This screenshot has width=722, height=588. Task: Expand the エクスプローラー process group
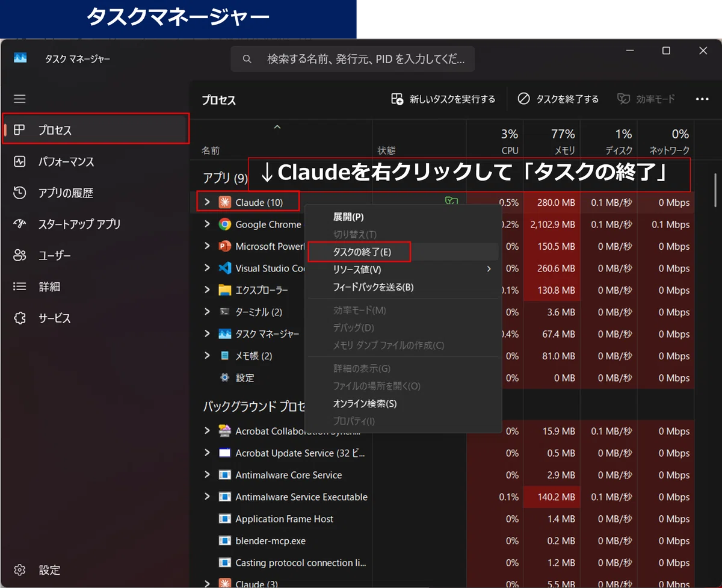[207, 290]
